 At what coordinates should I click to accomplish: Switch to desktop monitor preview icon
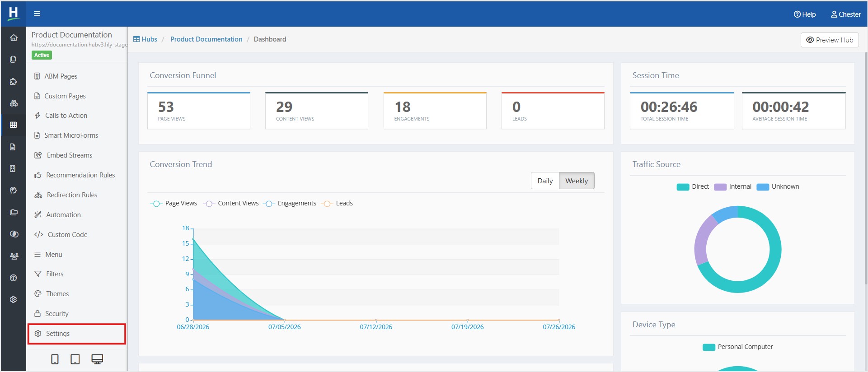click(x=97, y=359)
